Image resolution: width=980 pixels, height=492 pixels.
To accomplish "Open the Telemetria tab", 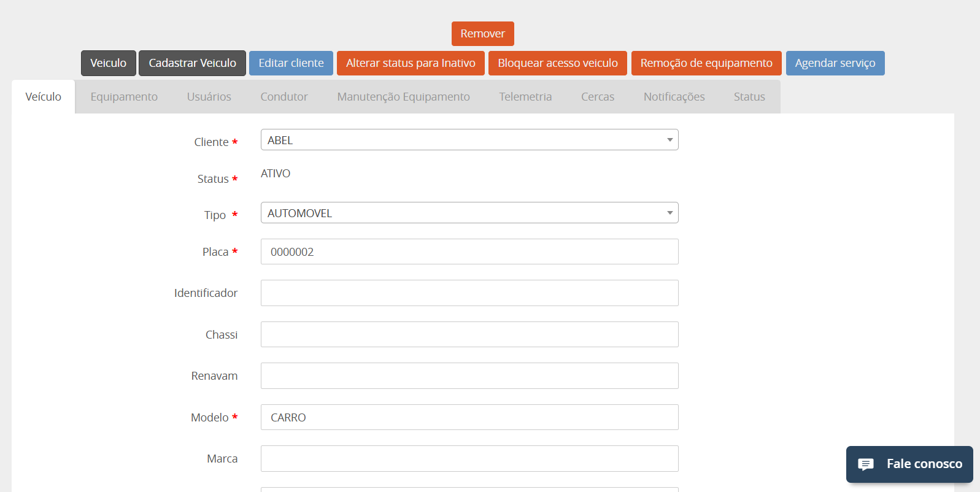I will coord(525,97).
